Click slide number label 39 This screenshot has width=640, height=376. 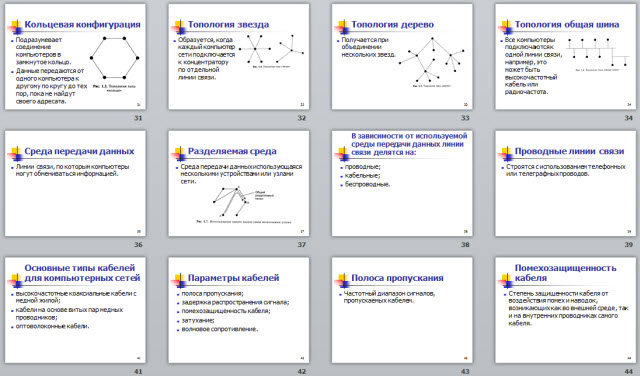tap(629, 245)
